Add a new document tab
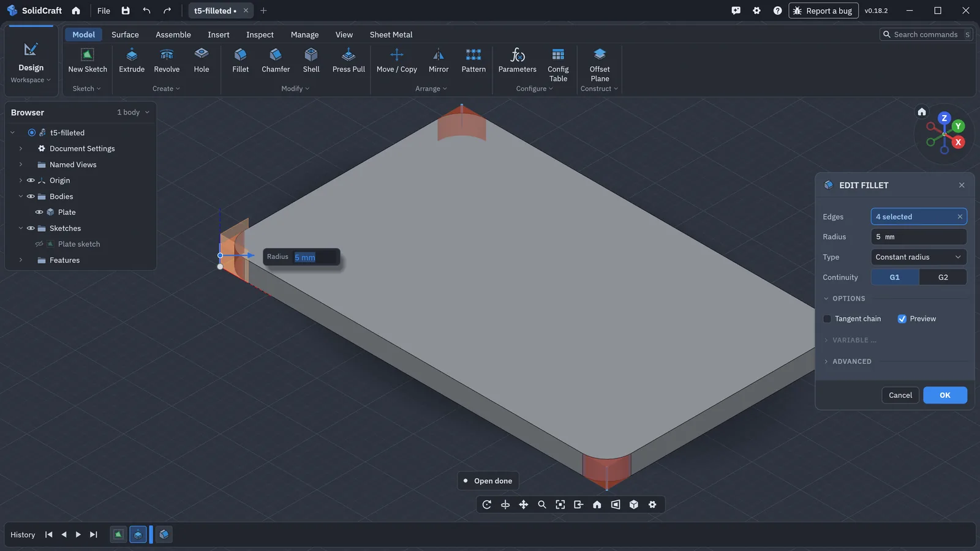The image size is (980, 551). tap(263, 10)
